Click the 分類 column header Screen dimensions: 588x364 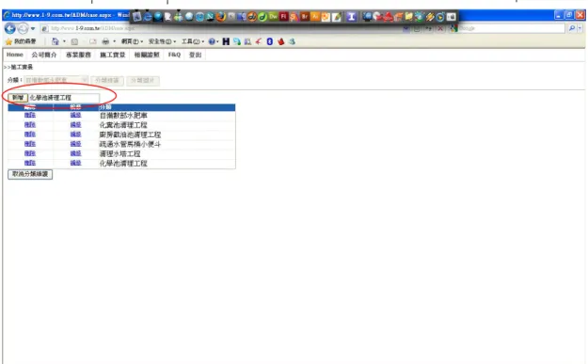[167, 107]
